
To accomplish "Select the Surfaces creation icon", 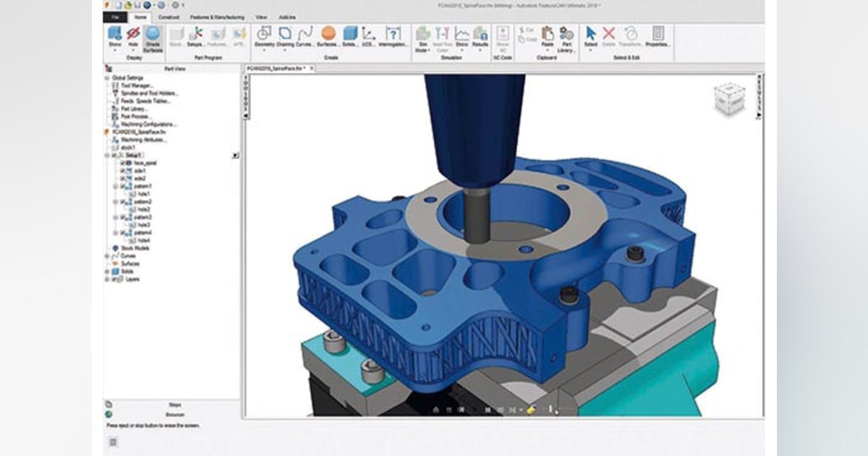I will (x=327, y=33).
